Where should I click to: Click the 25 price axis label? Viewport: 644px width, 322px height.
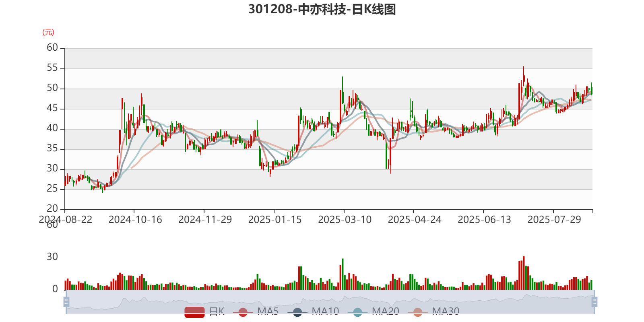click(52, 188)
